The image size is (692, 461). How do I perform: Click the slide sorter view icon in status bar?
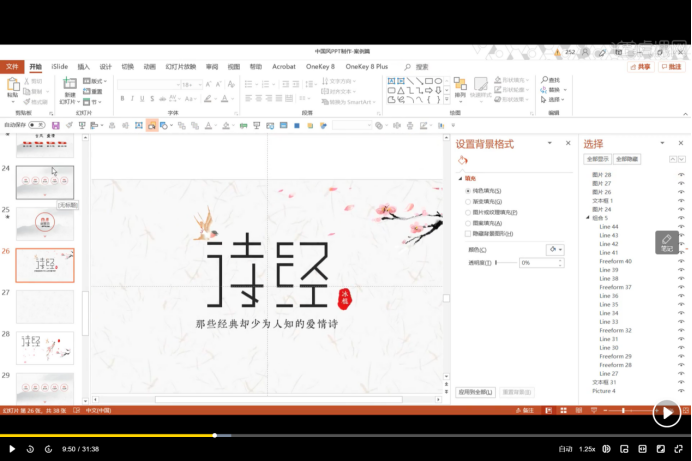pyautogui.click(x=564, y=410)
